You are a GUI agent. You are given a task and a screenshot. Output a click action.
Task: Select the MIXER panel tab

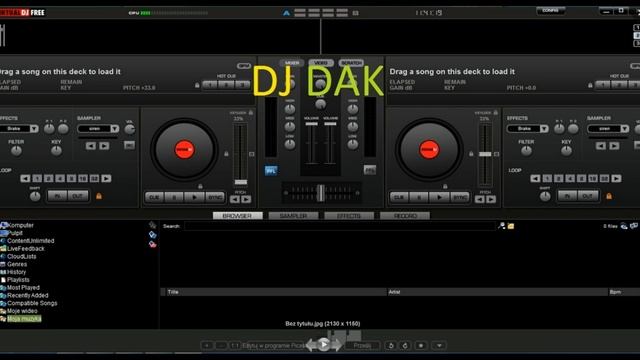point(292,63)
